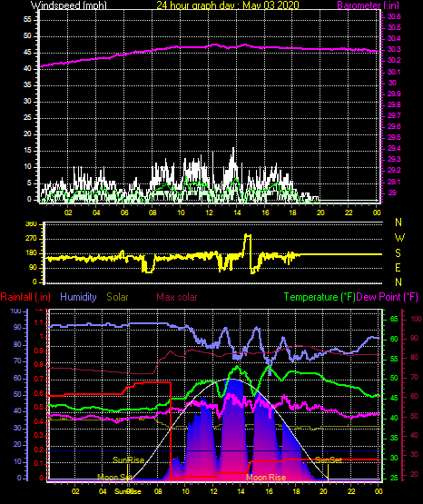Click the W compass direction label
The height and width of the screenshot is (504, 423).
[x=399, y=238]
